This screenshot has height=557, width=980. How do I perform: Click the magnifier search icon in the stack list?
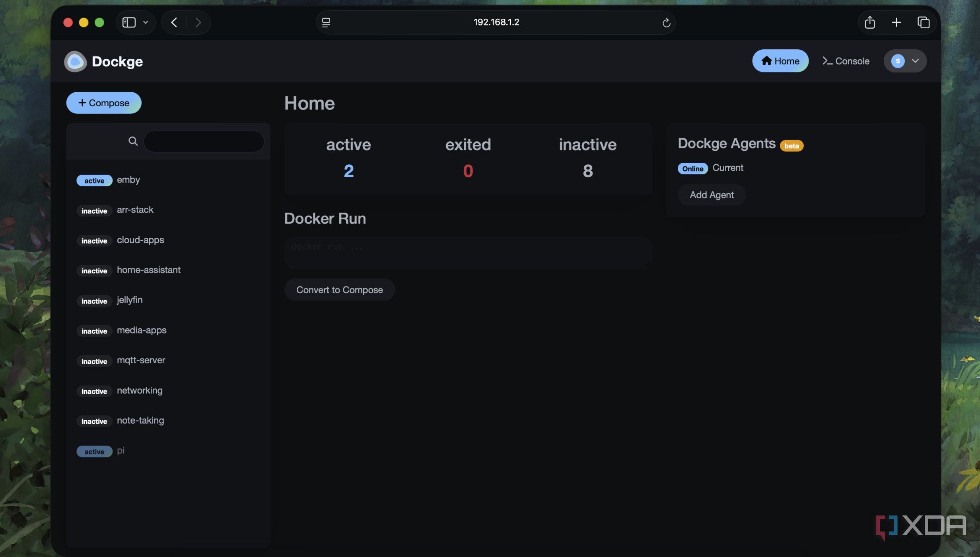click(x=133, y=141)
